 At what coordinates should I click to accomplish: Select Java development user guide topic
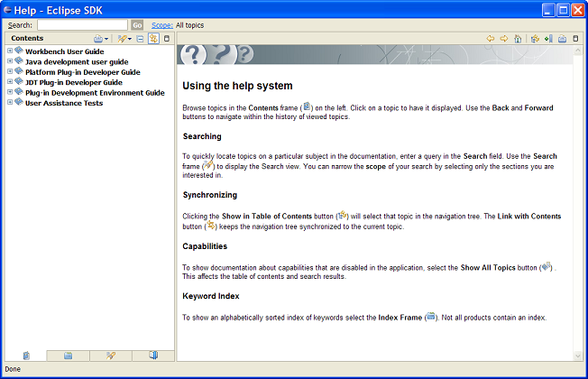pos(77,62)
